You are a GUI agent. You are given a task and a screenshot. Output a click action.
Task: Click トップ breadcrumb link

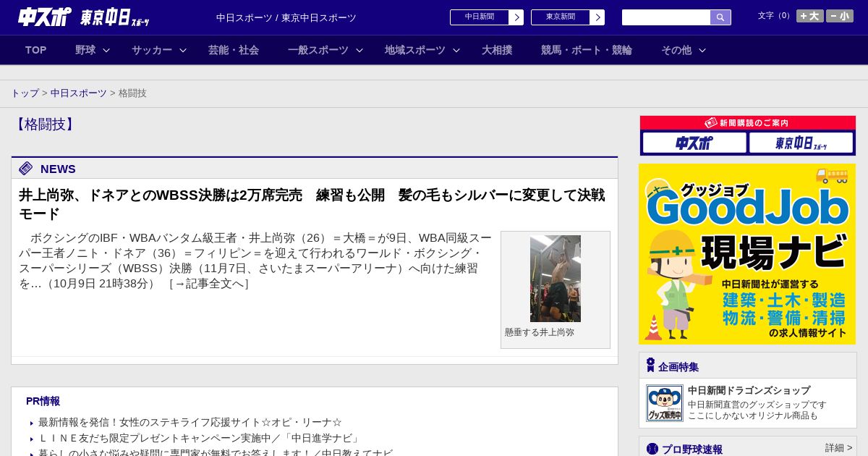(x=25, y=93)
